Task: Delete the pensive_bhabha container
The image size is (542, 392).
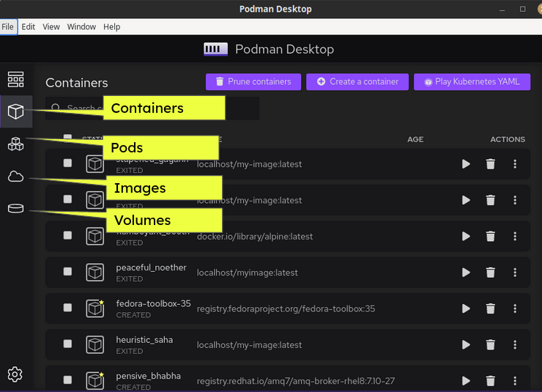Action: coord(491,381)
